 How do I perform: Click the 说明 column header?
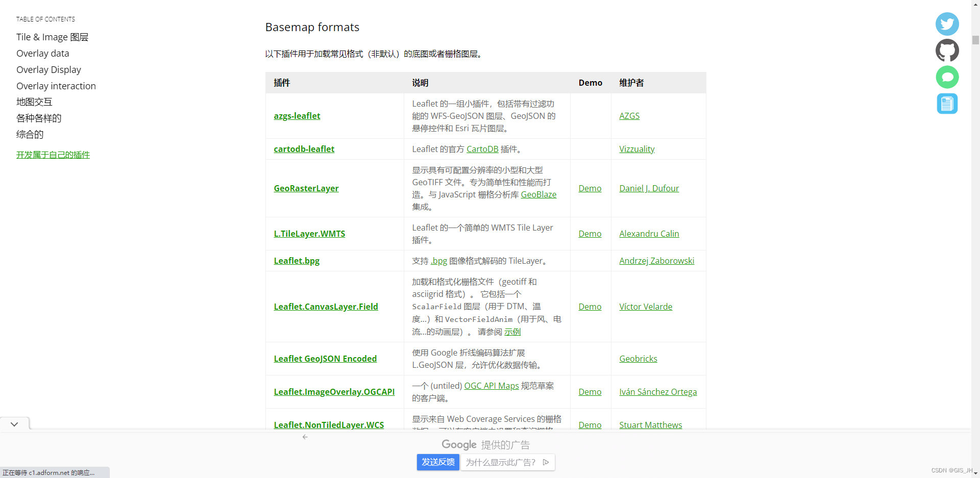(x=420, y=83)
